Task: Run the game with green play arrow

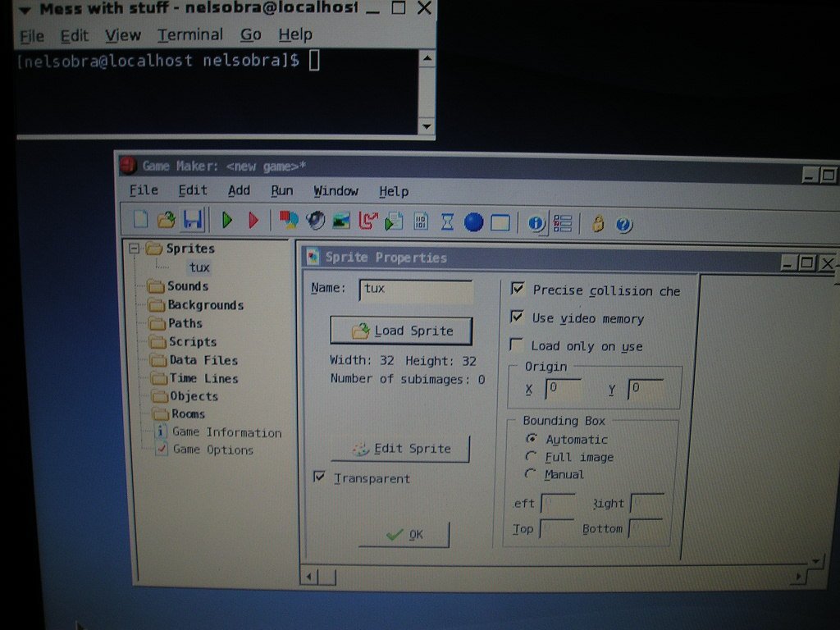Action: [x=227, y=220]
